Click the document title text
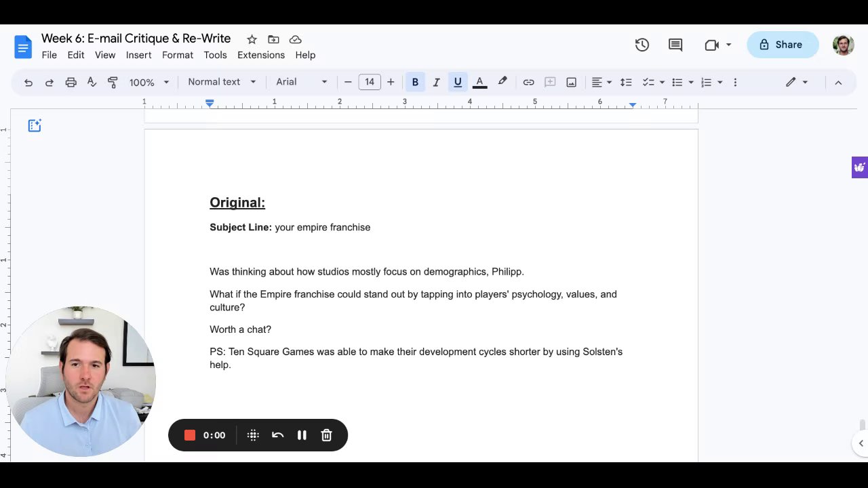Viewport: 868px width, 488px height. [x=136, y=39]
